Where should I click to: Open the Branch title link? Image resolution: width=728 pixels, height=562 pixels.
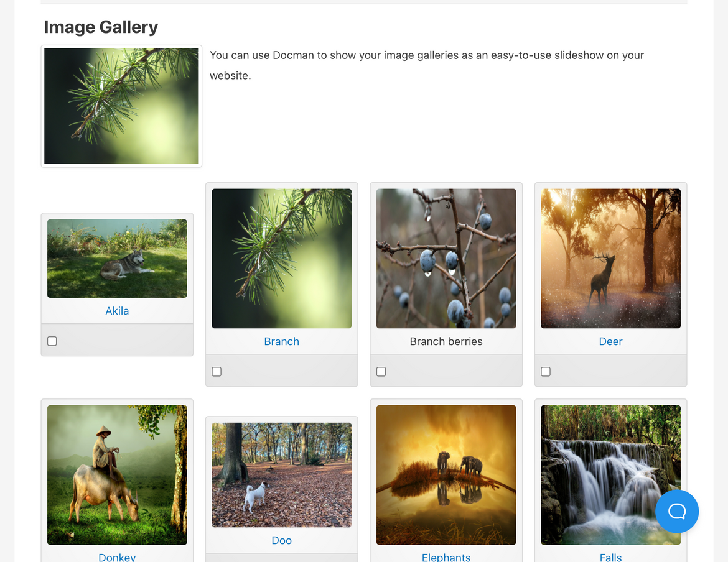(x=281, y=341)
